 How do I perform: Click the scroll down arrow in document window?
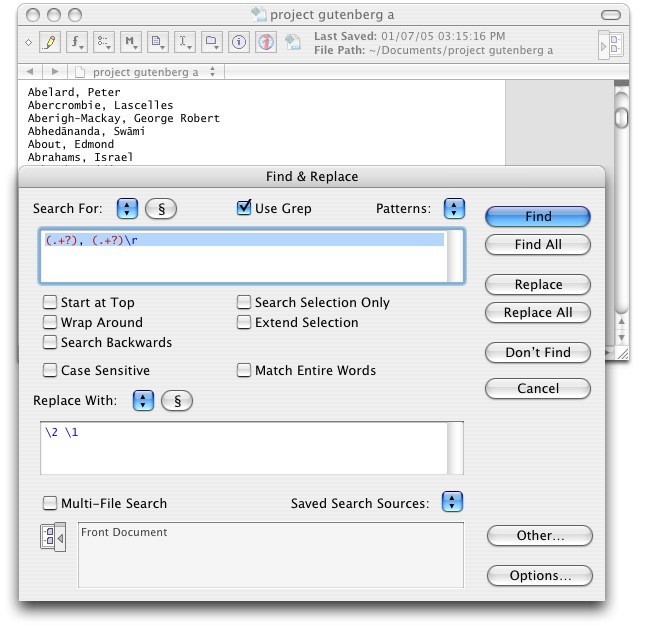pyautogui.click(x=622, y=338)
